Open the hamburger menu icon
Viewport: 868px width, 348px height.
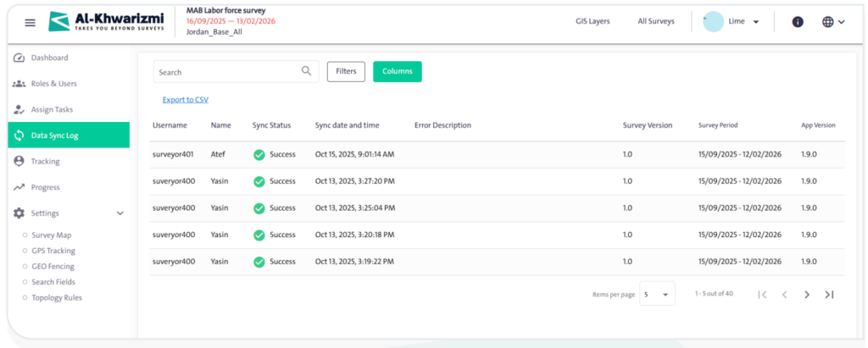(x=30, y=22)
